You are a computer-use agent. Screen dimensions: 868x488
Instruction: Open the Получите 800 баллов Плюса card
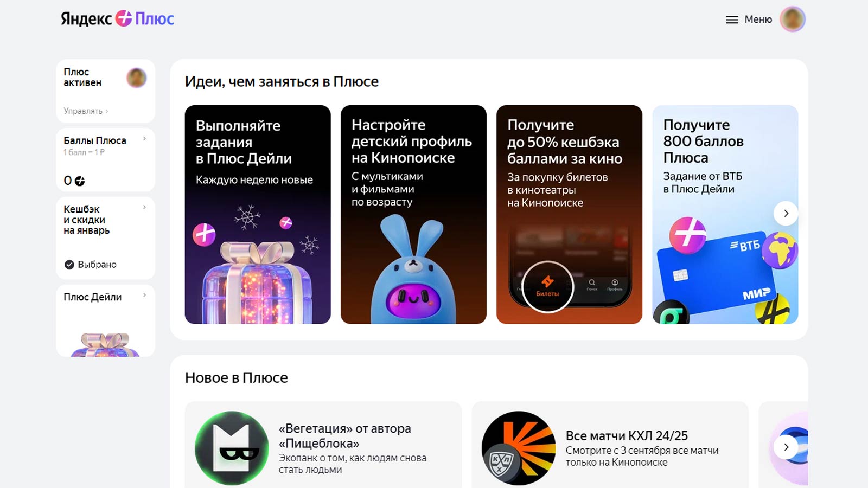(725, 215)
